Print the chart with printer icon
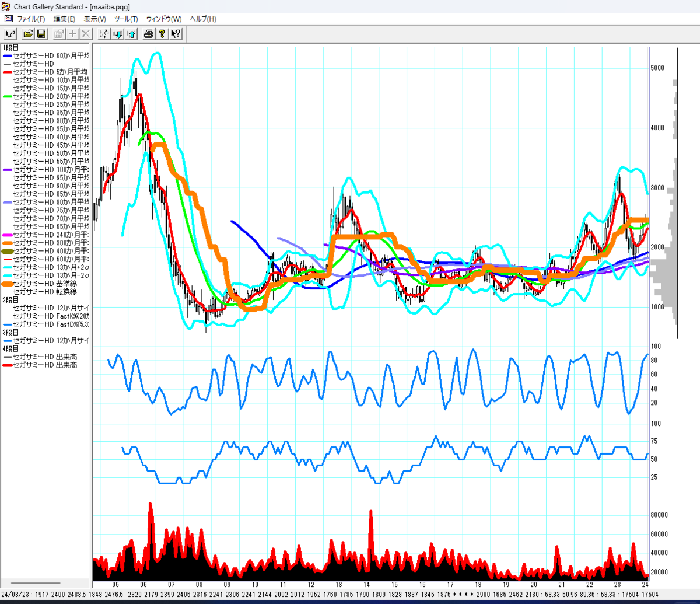700x604 pixels. (x=149, y=34)
